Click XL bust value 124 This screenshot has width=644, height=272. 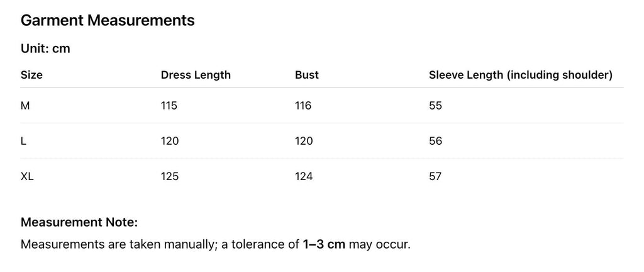point(304,176)
